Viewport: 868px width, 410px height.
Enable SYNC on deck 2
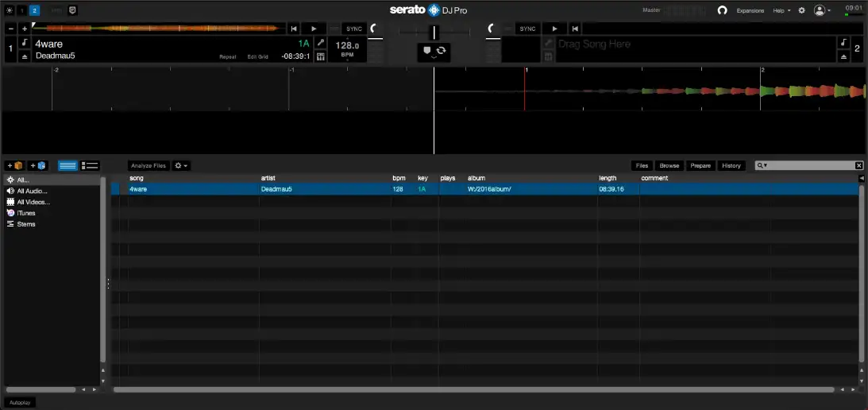pyautogui.click(x=527, y=29)
